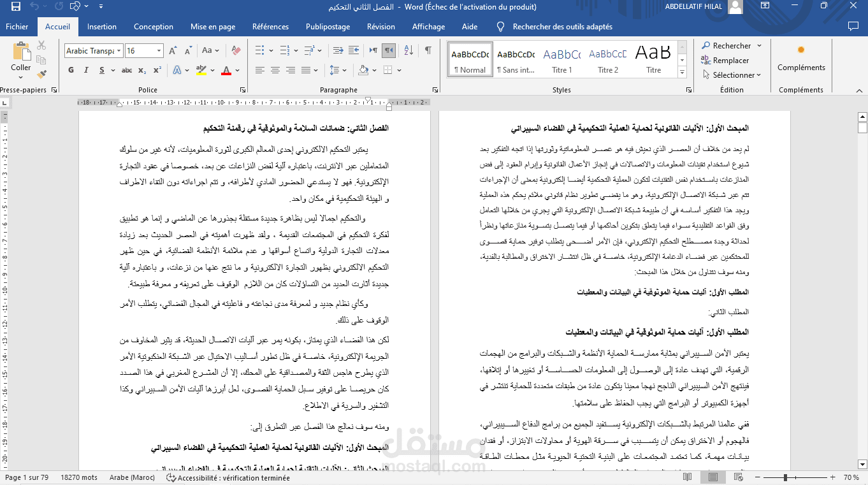Toggle right-to-left text direction
The height and width of the screenshot is (485, 868).
click(389, 50)
